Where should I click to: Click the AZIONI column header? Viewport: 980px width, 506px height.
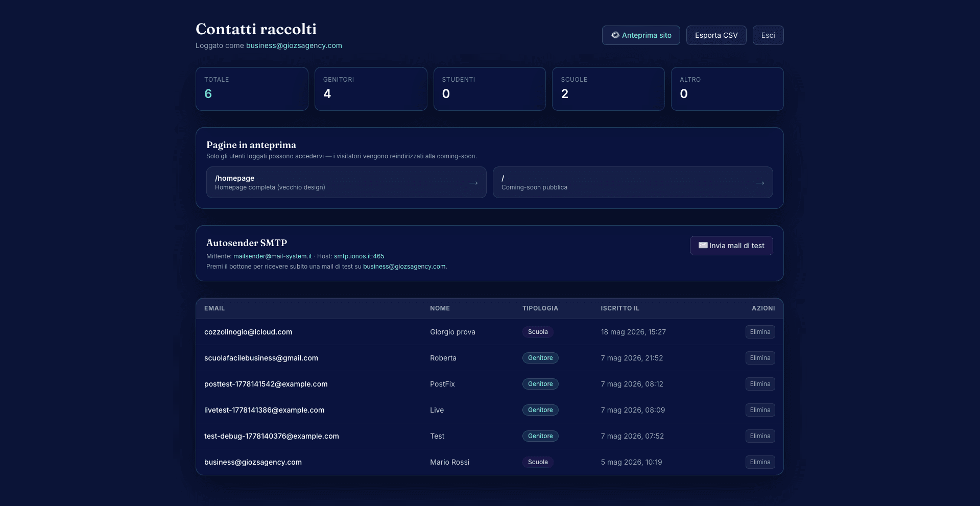click(x=763, y=308)
